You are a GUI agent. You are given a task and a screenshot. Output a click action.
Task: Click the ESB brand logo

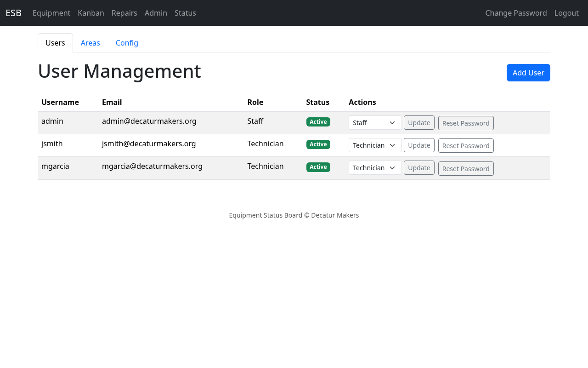tap(13, 13)
